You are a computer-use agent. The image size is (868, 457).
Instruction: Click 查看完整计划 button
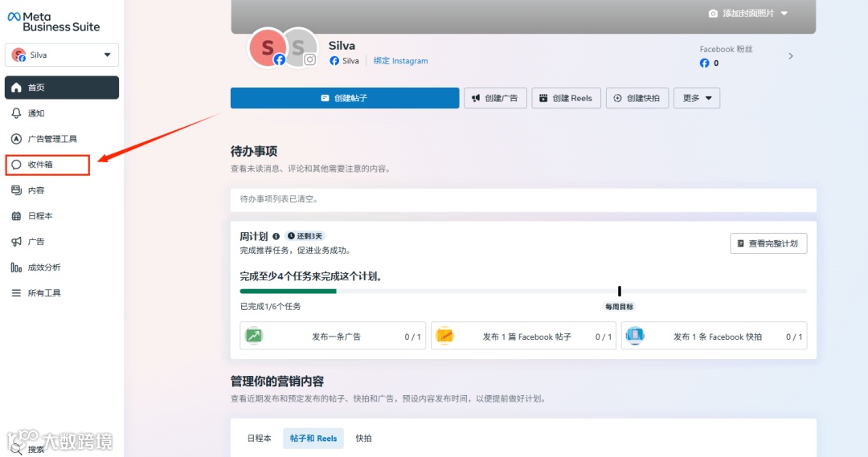[768, 243]
